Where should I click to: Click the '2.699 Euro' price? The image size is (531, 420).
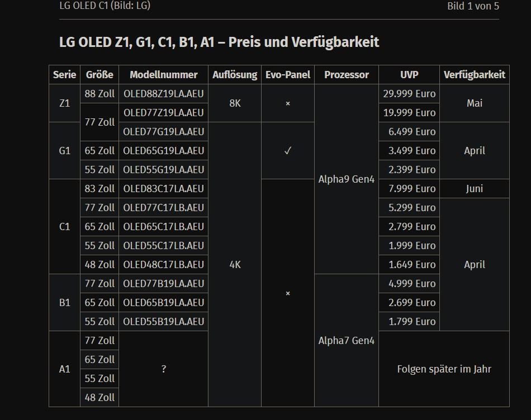409,302
